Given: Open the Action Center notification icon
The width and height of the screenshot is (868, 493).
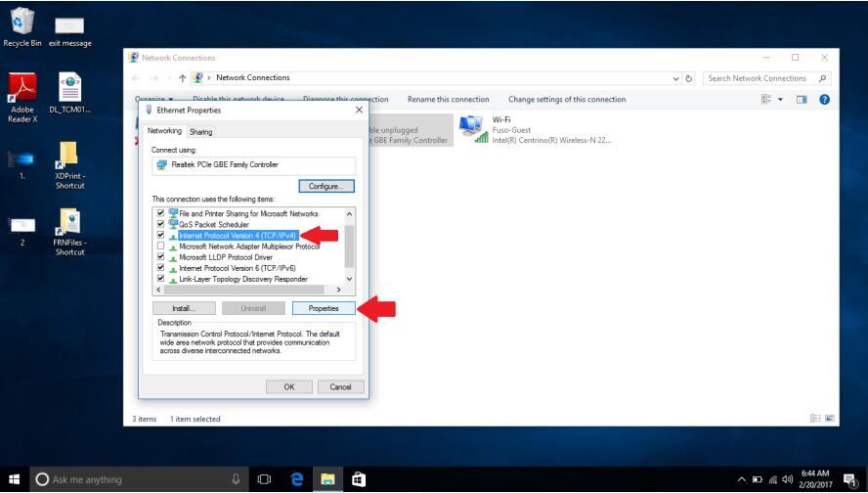Looking at the screenshot, I should tap(849, 479).
